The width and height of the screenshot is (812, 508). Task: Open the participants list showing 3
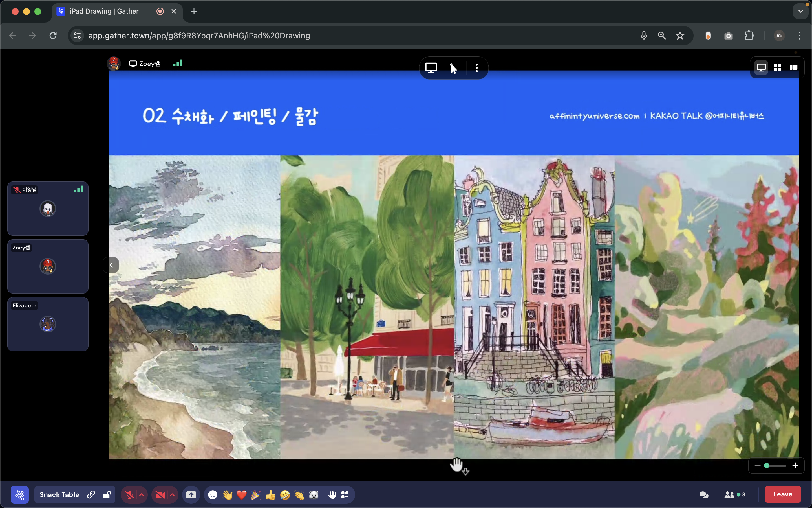point(734,494)
